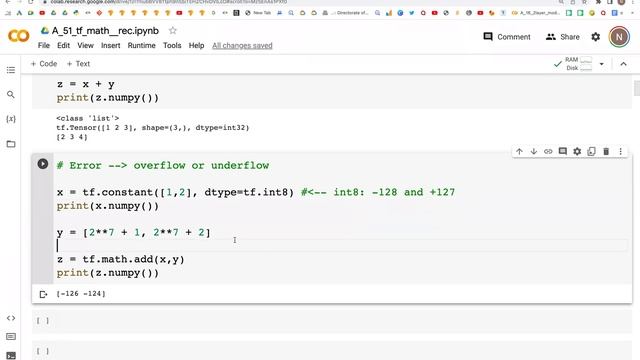Add a new Text cell
Image resolution: width=640 pixels, height=360 pixels.
pos(78,64)
